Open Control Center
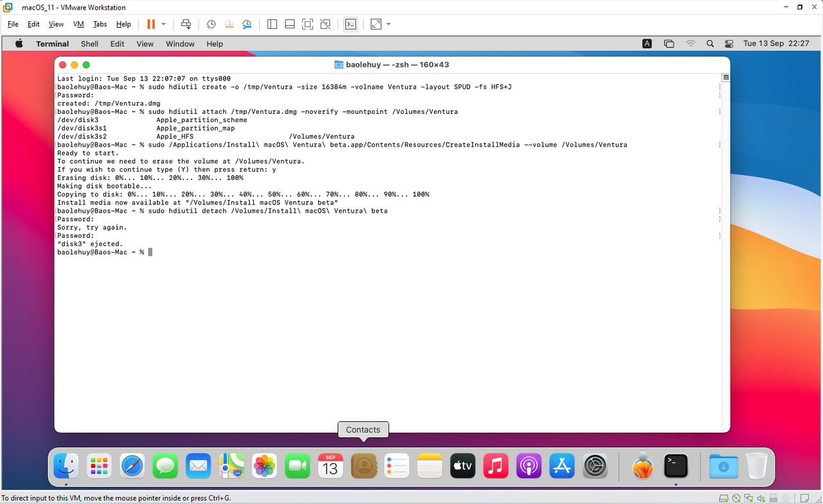Screen dimensions: 823x504 pyautogui.click(x=728, y=44)
